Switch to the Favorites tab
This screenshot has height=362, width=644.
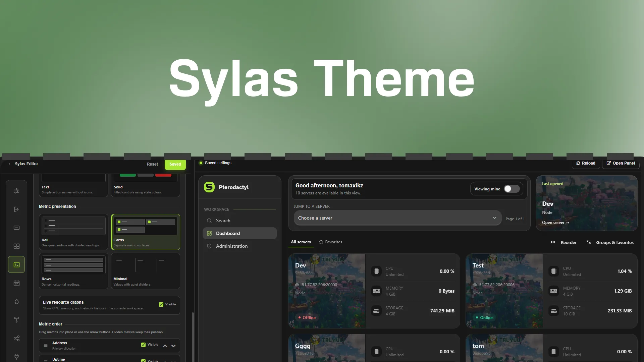click(x=330, y=242)
